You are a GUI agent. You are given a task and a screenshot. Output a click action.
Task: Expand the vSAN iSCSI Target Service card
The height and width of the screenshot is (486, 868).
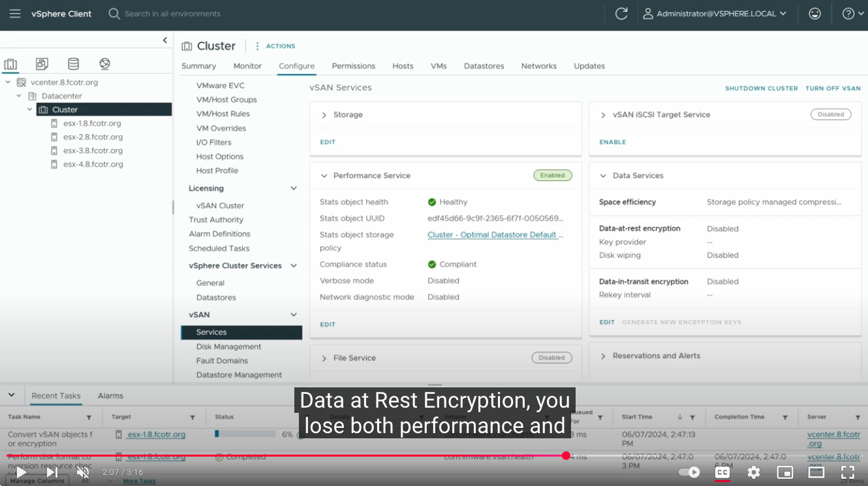603,115
